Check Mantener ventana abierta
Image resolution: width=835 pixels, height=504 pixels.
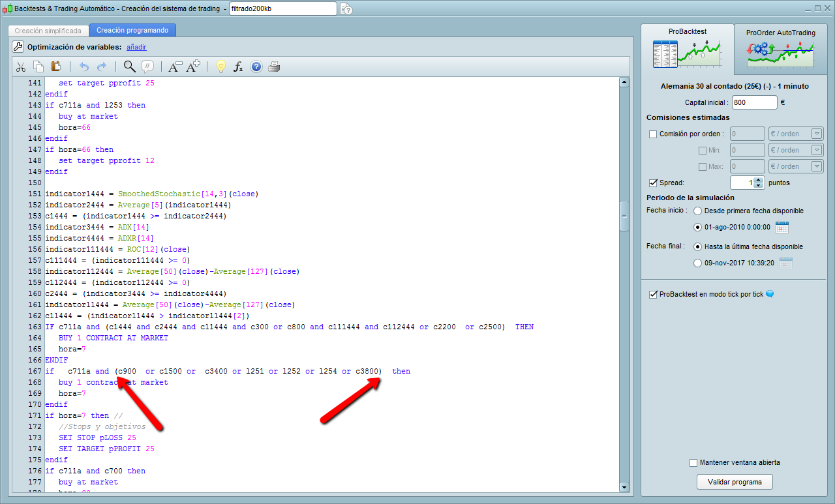pos(693,463)
